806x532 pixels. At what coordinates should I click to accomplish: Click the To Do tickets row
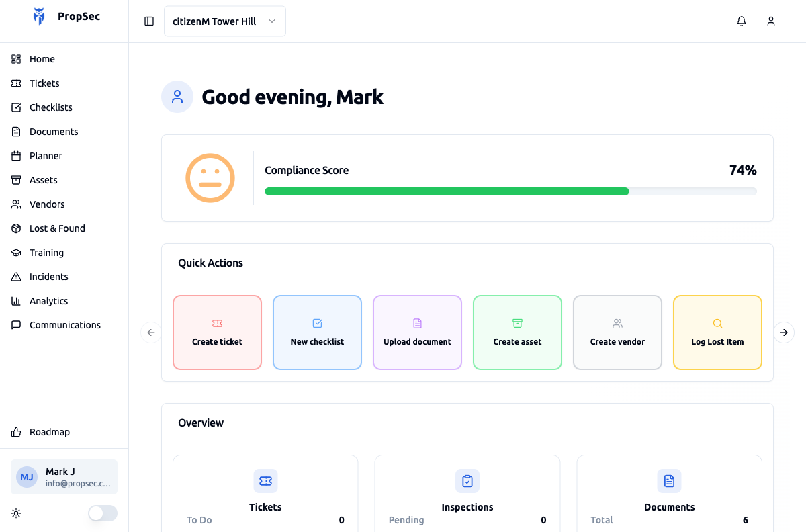(x=265, y=520)
